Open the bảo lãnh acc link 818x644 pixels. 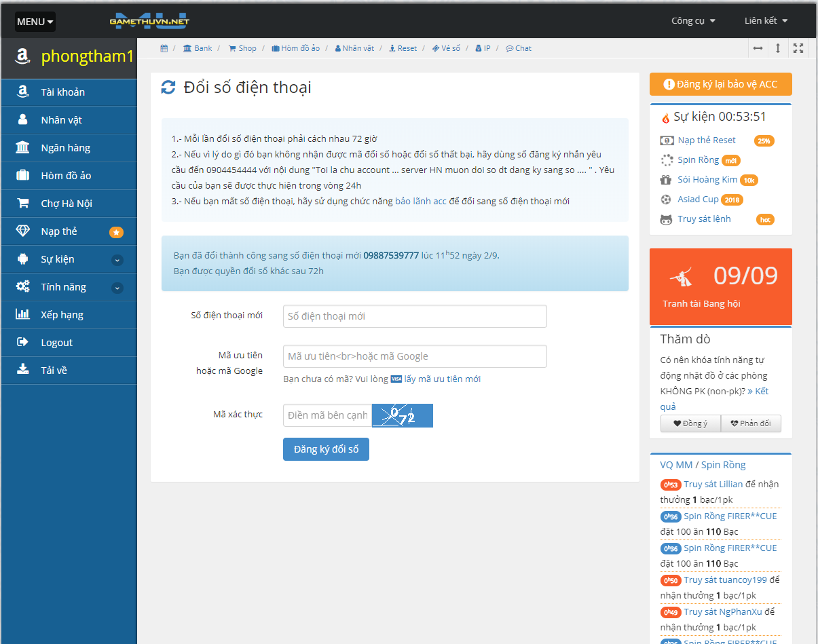click(421, 201)
